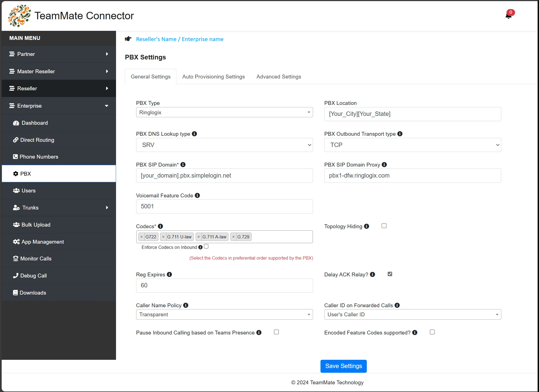Remove the G722 codec tag
Viewport: 539px width, 392px height.
142,237
